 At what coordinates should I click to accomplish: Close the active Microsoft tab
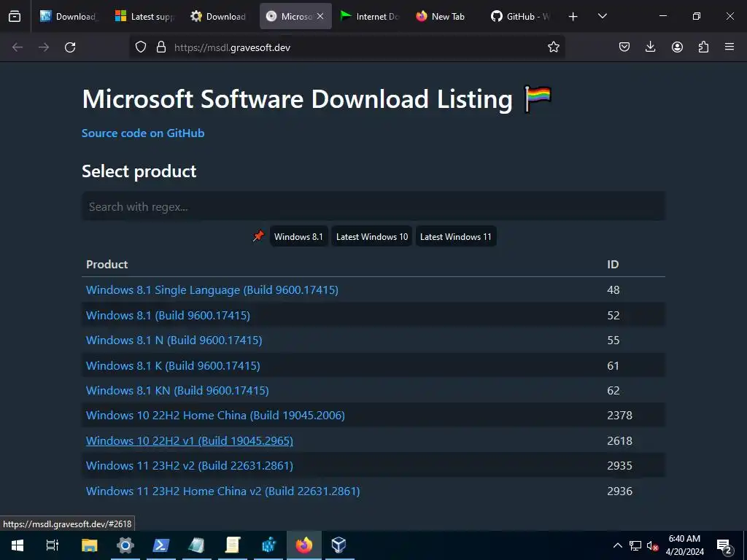(x=320, y=16)
